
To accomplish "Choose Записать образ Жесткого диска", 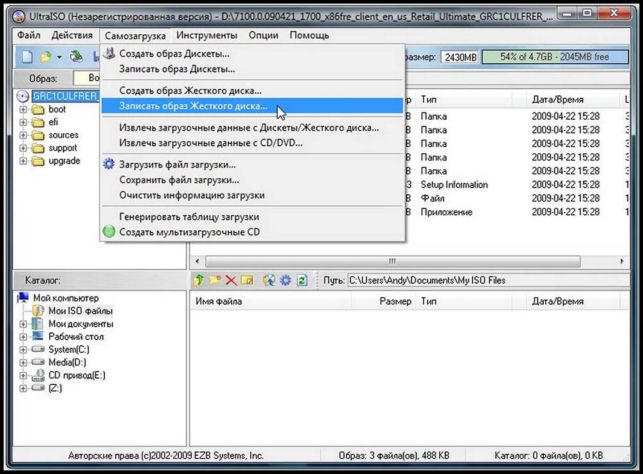I will pos(252,106).
